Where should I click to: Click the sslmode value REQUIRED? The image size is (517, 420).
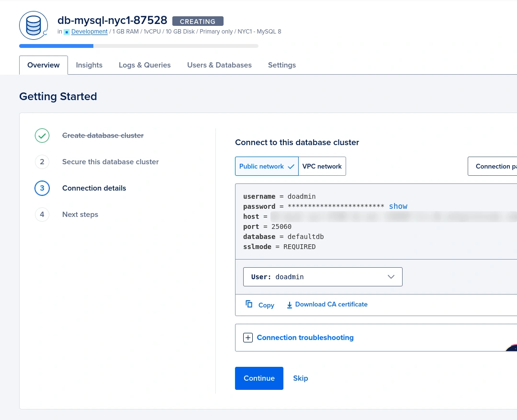tap(299, 247)
